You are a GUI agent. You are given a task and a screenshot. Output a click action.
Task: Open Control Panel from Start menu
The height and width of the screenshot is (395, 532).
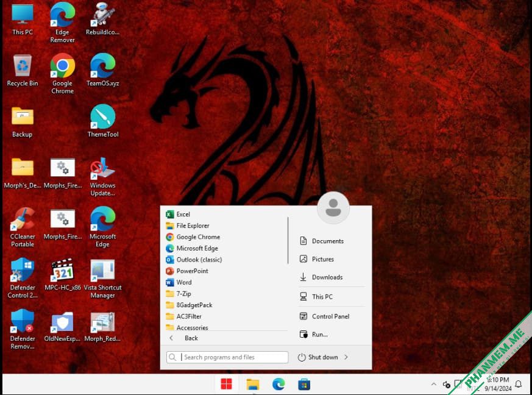coord(332,316)
